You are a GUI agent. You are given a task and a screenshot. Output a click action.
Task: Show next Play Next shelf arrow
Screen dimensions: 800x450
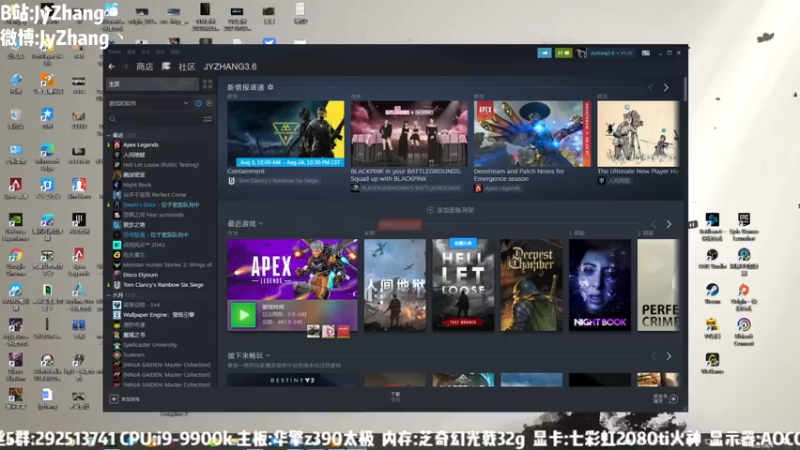tap(669, 356)
